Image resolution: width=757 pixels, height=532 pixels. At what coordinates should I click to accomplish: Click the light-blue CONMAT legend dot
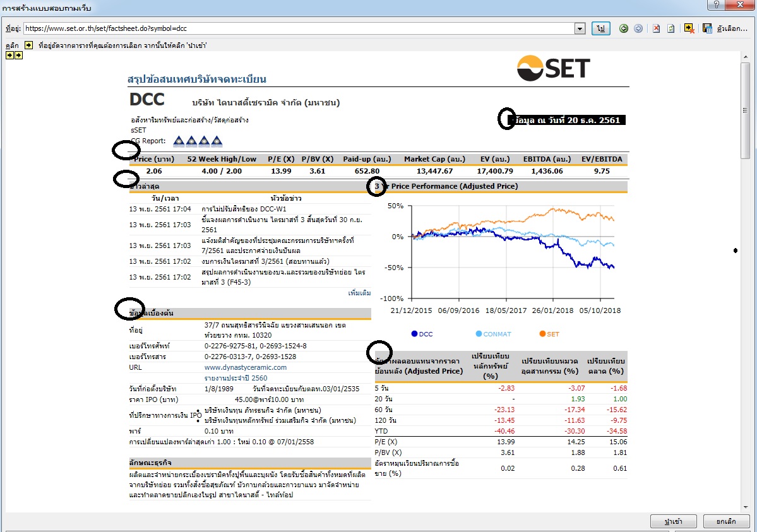tap(479, 334)
